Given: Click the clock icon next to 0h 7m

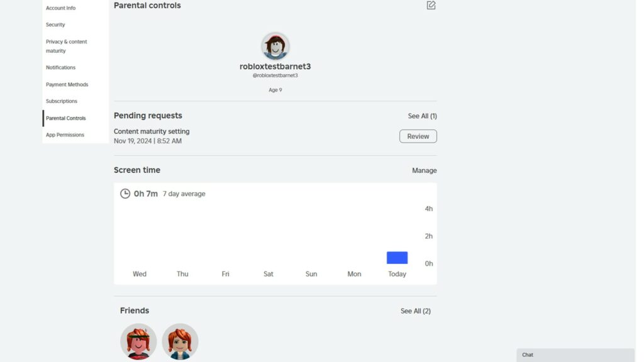Looking at the screenshot, I should click(125, 194).
